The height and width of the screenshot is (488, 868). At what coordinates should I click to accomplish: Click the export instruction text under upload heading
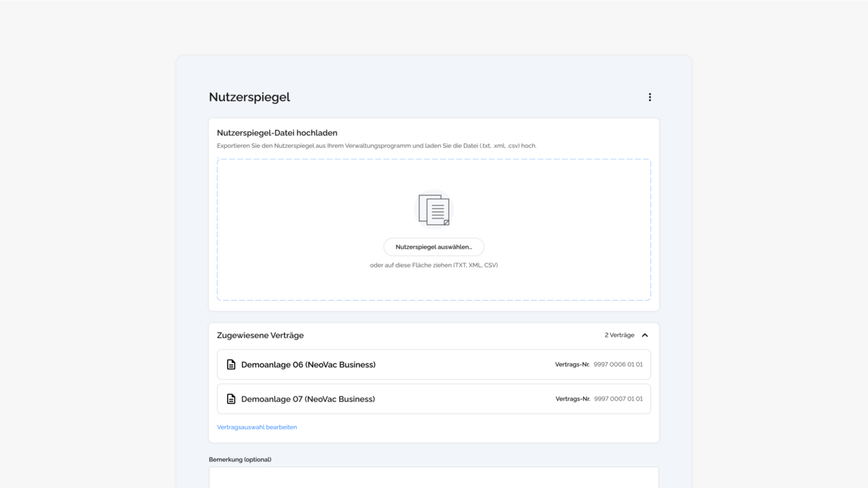click(376, 146)
